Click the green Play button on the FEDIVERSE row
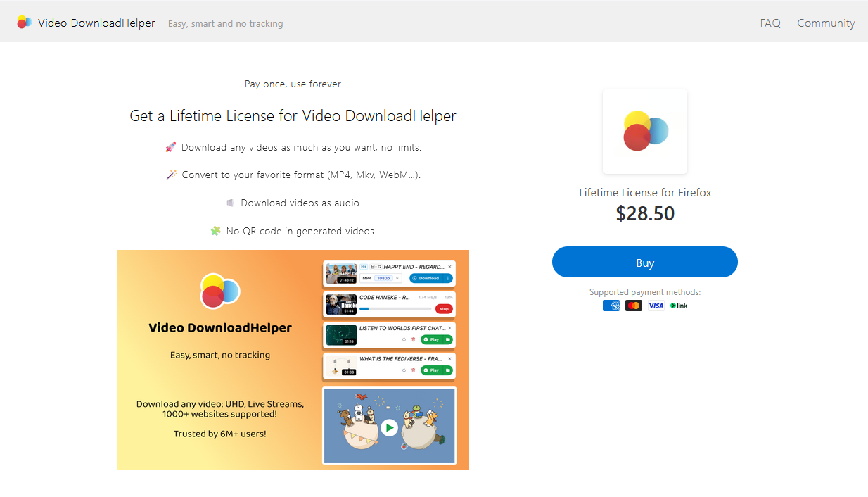 coord(432,370)
